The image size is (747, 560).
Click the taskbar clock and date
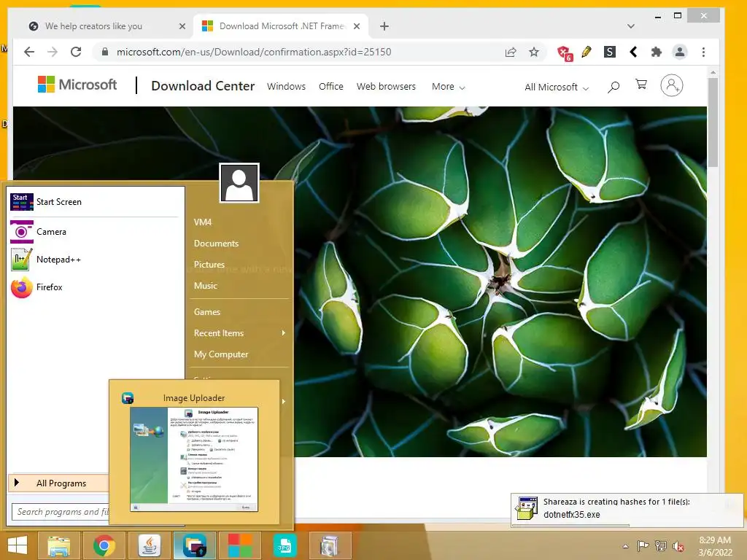tap(715, 546)
